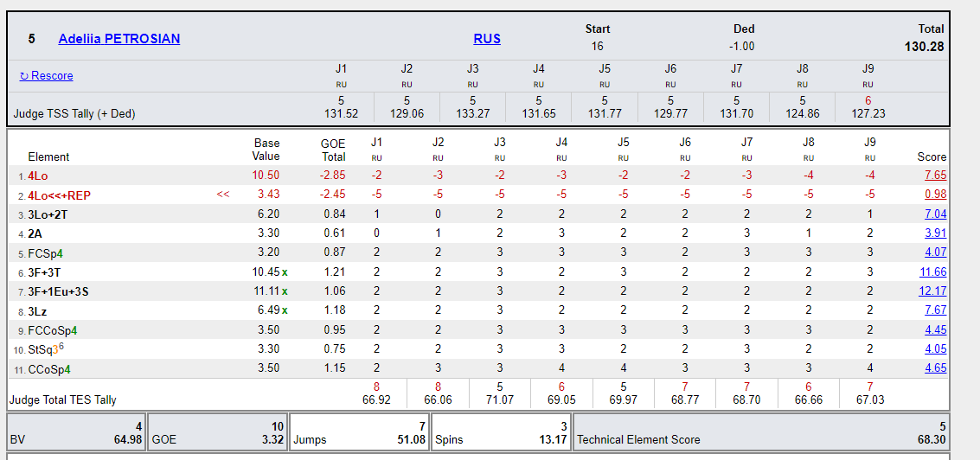Click the Judge Total TES Tally label
This screenshot has width=980, height=460.
point(62,400)
